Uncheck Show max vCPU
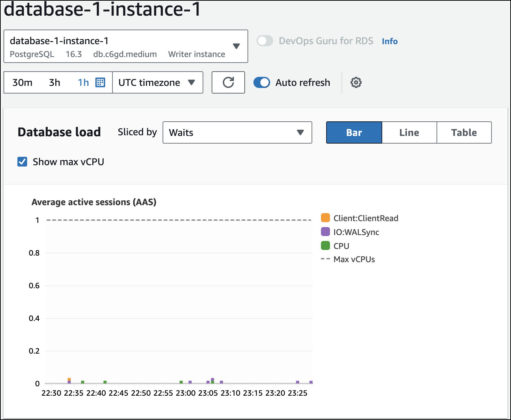Viewport: 511px width, 420px height. click(x=22, y=161)
